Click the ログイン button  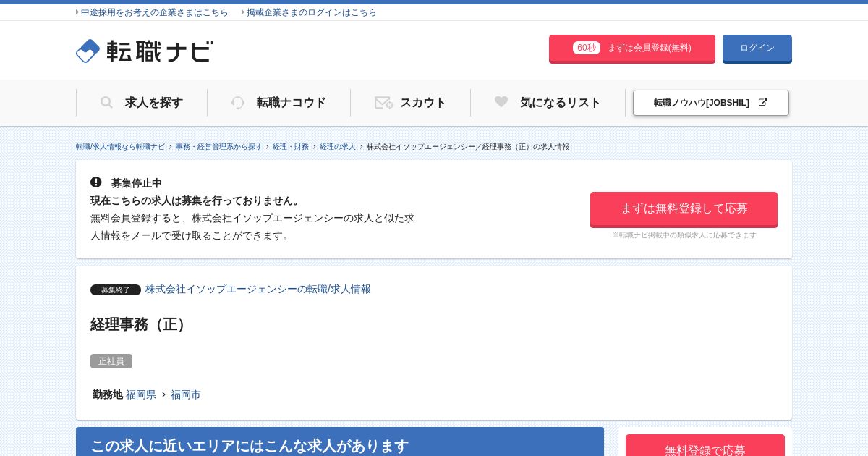757,48
